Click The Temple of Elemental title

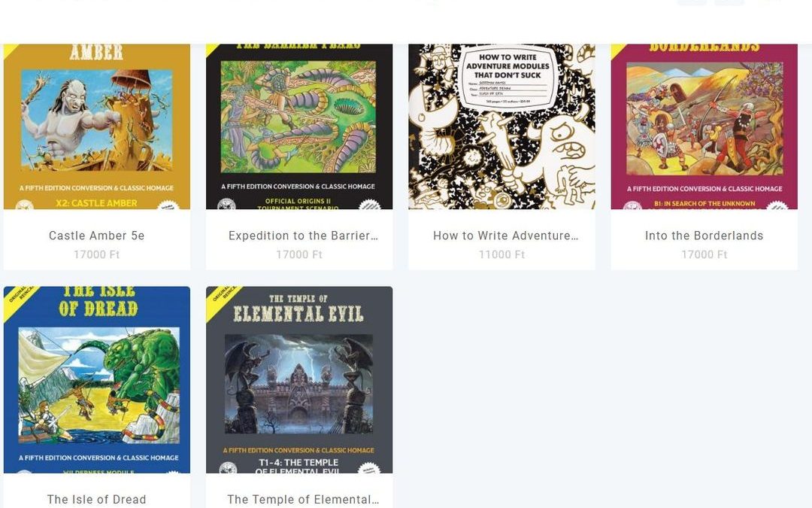pos(304,499)
